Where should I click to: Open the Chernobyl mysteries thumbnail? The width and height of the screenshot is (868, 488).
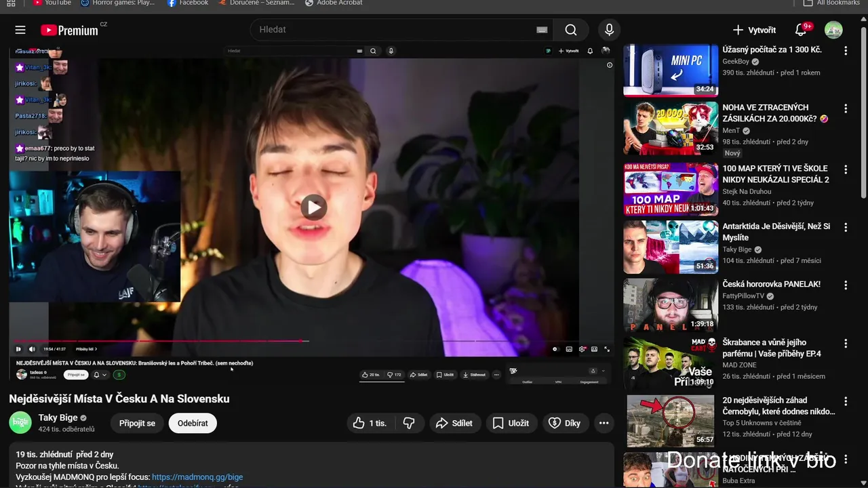(671, 421)
